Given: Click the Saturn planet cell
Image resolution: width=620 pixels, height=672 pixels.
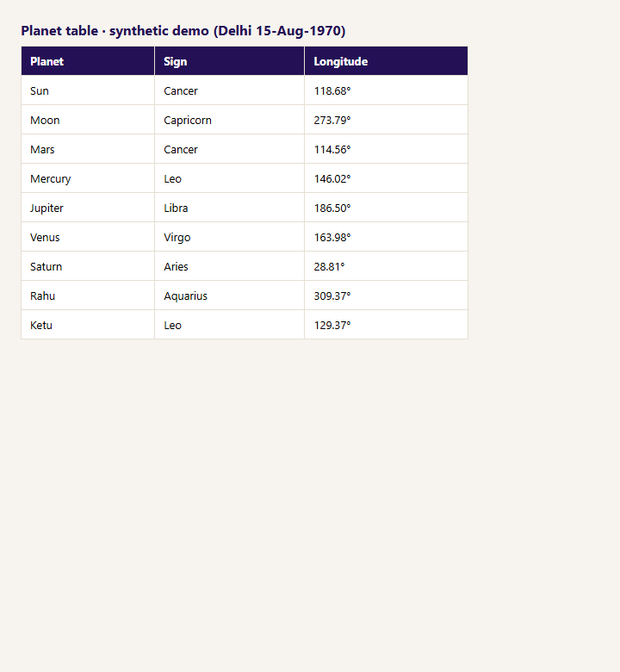Looking at the screenshot, I should click(88, 266).
